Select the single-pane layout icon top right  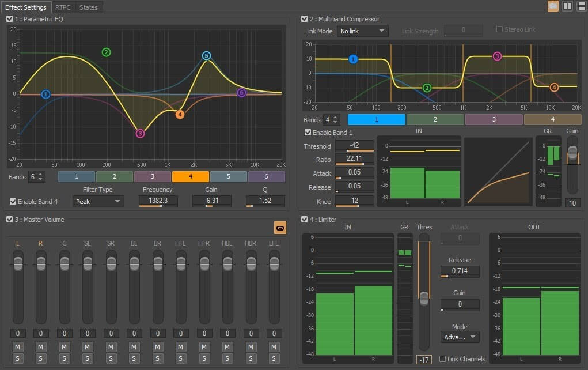tap(553, 6)
